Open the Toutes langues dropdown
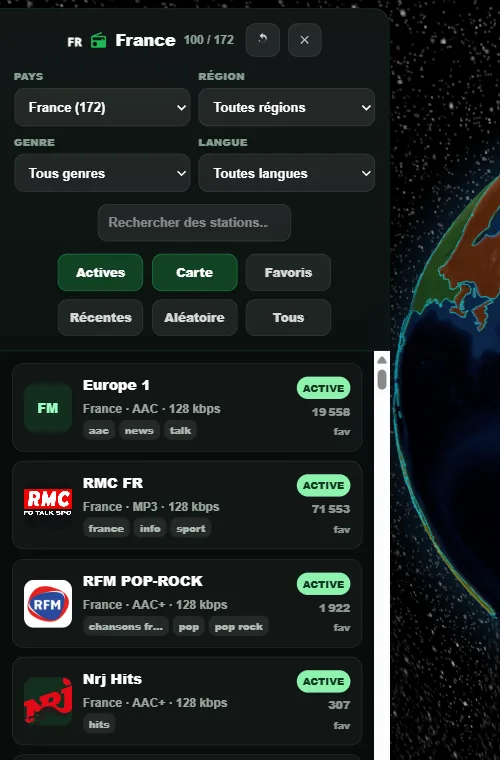500x760 pixels. pos(287,173)
